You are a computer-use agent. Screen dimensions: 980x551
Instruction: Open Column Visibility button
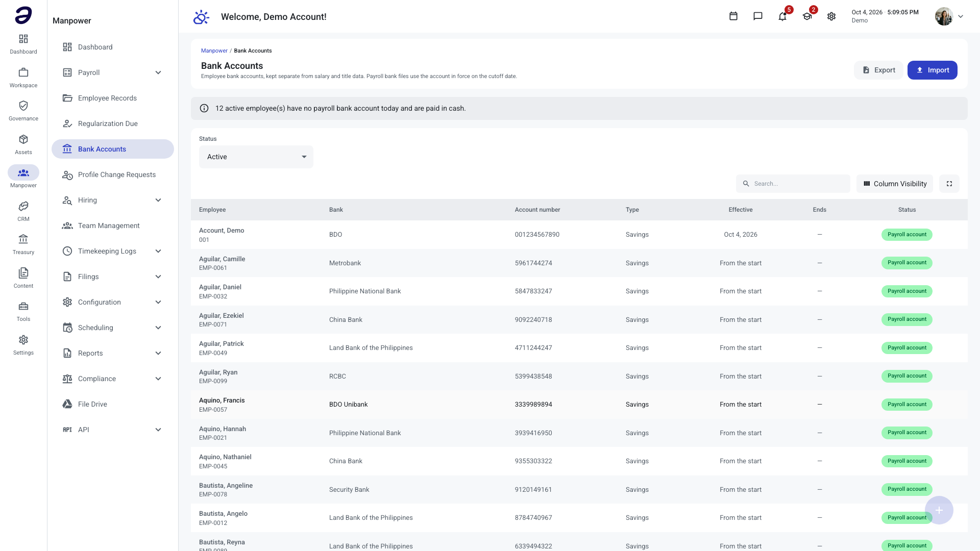[895, 184]
